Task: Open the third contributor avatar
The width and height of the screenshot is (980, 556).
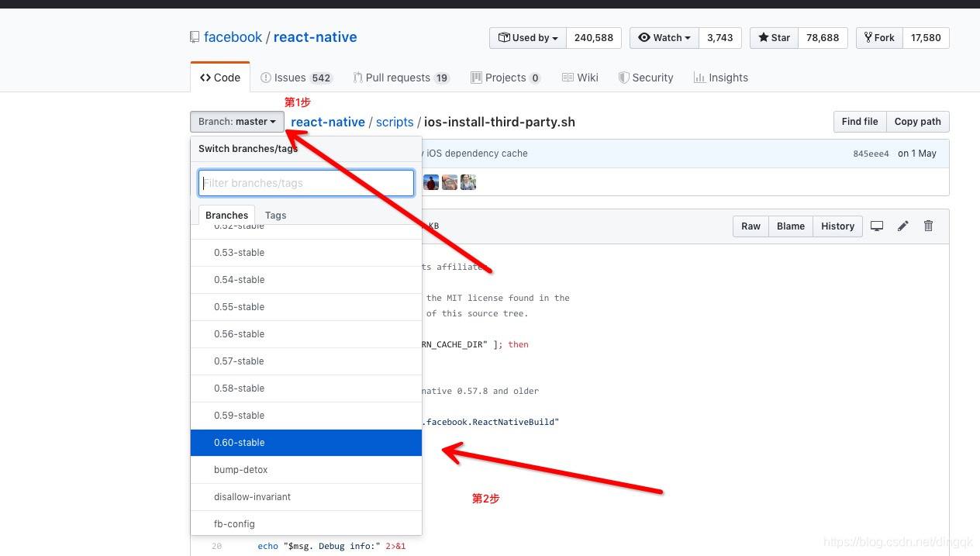Action: pos(468,182)
